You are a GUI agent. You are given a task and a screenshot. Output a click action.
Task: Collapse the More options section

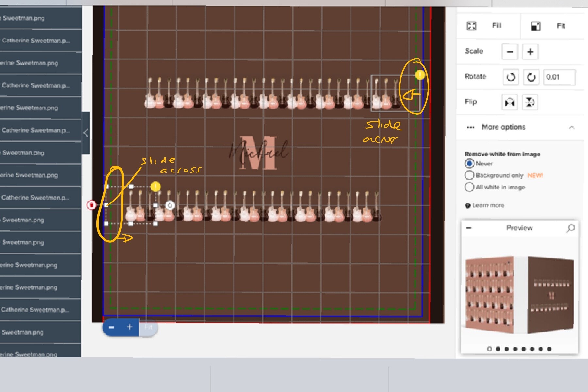coord(572,127)
